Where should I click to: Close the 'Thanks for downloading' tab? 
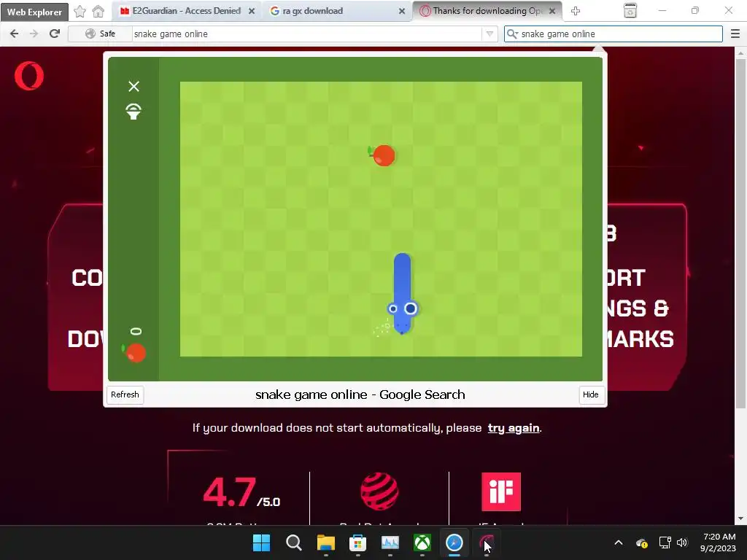[552, 11]
